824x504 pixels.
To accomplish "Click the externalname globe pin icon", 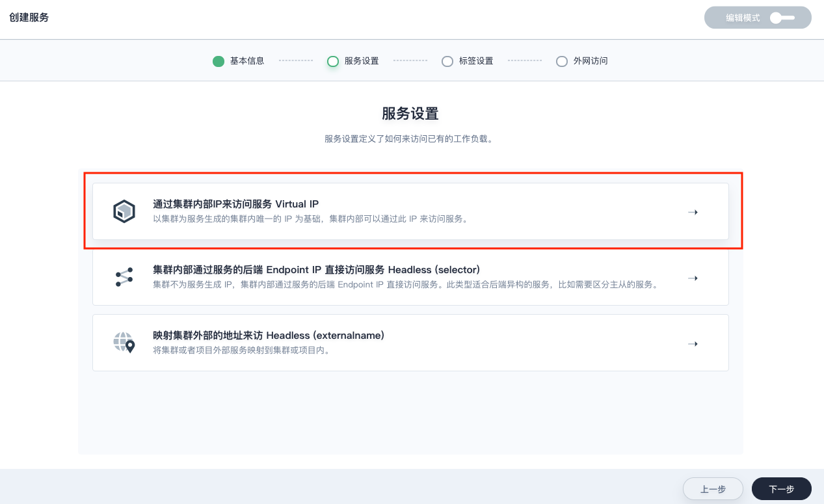I will pyautogui.click(x=124, y=342).
